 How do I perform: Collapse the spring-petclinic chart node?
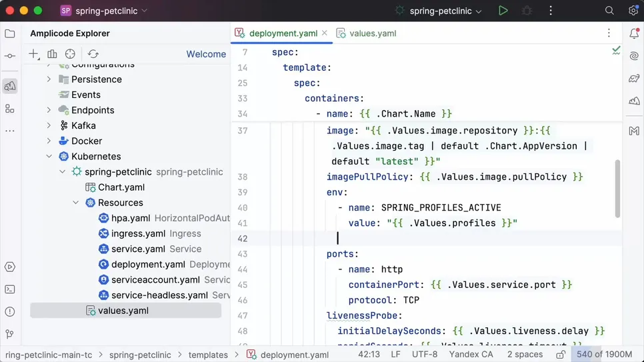click(63, 172)
